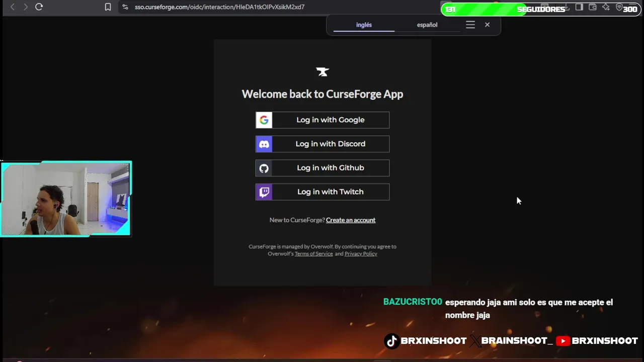Open the Create an account link
The width and height of the screenshot is (644, 362).
(x=351, y=220)
